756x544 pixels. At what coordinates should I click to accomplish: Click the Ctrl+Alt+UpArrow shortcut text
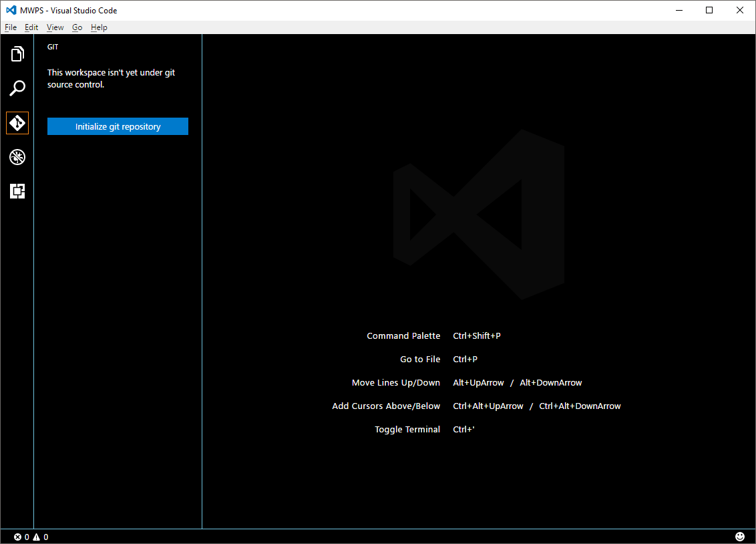click(488, 406)
